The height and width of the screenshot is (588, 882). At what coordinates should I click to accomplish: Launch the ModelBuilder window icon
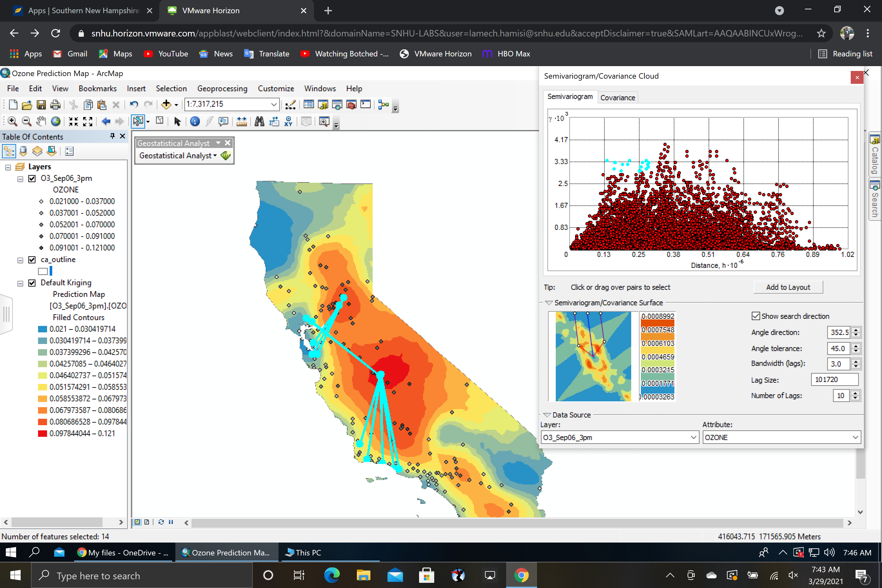point(384,105)
